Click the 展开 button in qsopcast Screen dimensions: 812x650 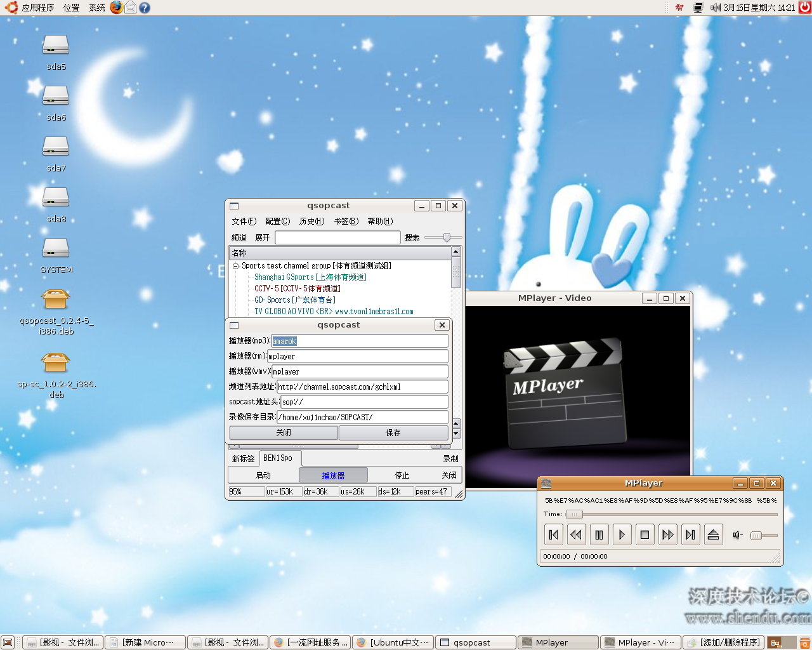262,237
